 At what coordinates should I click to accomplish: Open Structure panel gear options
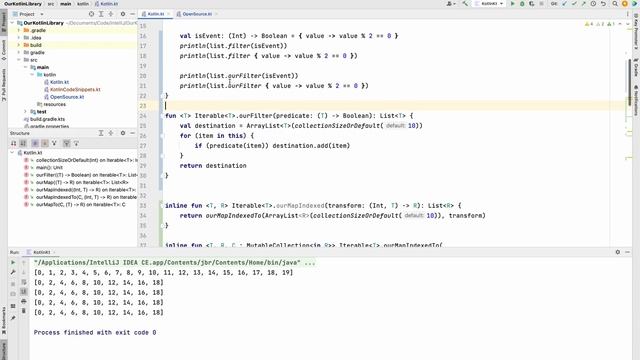tap(122, 133)
